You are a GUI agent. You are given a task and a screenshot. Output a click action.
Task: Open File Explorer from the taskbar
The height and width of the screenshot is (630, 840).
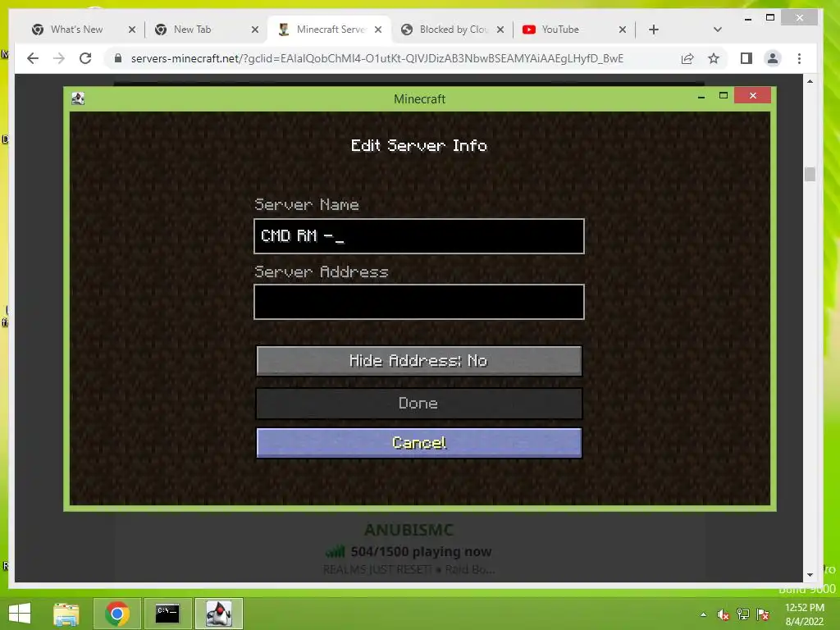pos(66,614)
